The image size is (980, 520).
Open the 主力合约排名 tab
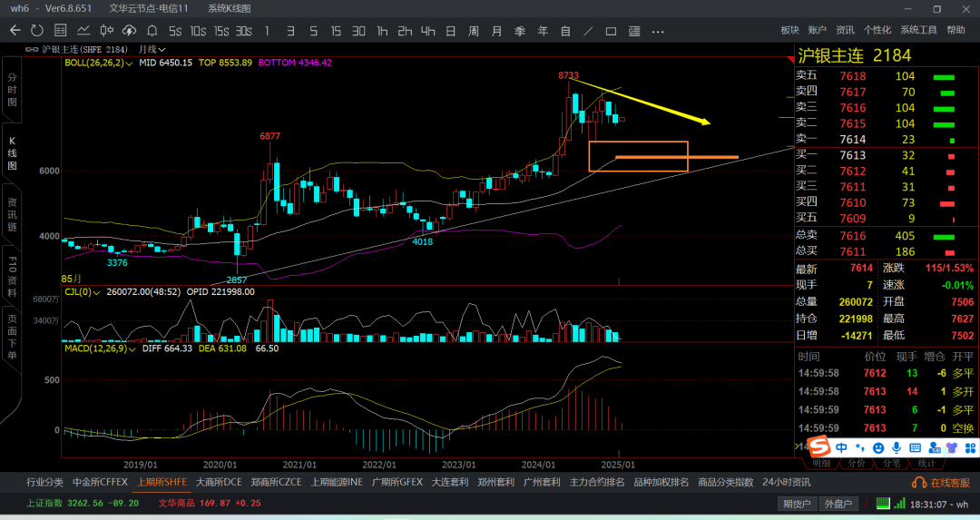[x=597, y=483]
